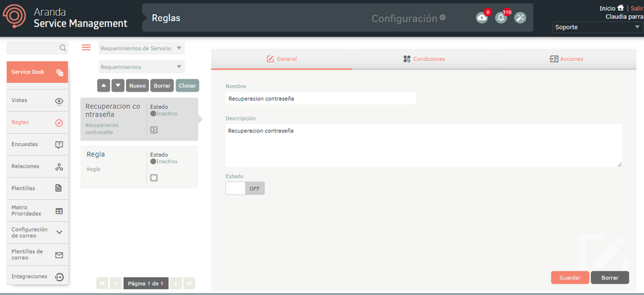Switch to the Condiciones tab

pos(424,59)
